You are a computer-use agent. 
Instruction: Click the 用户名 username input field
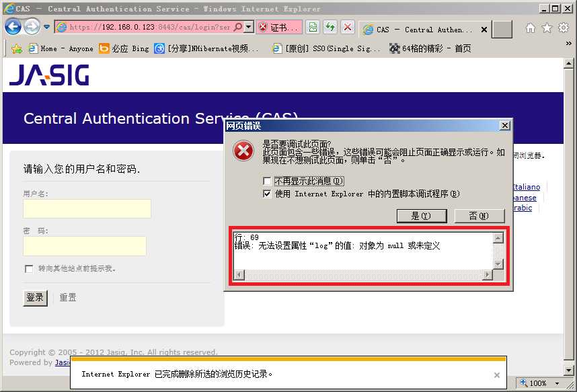point(87,208)
